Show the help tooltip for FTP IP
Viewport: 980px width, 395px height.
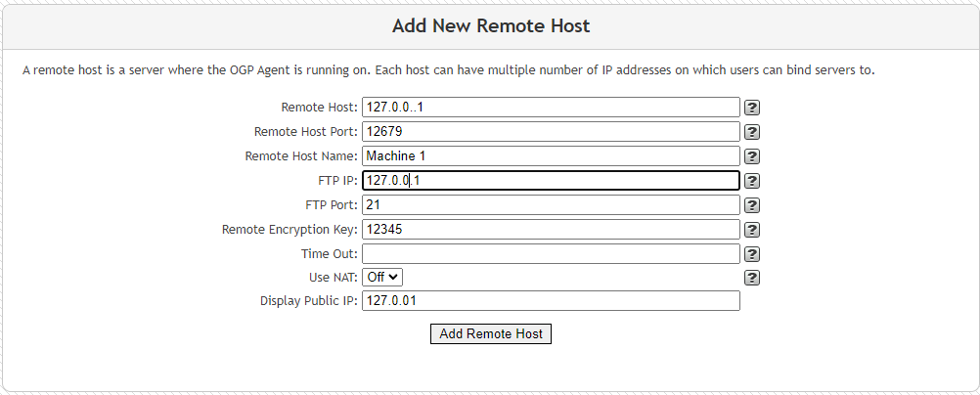click(x=752, y=181)
